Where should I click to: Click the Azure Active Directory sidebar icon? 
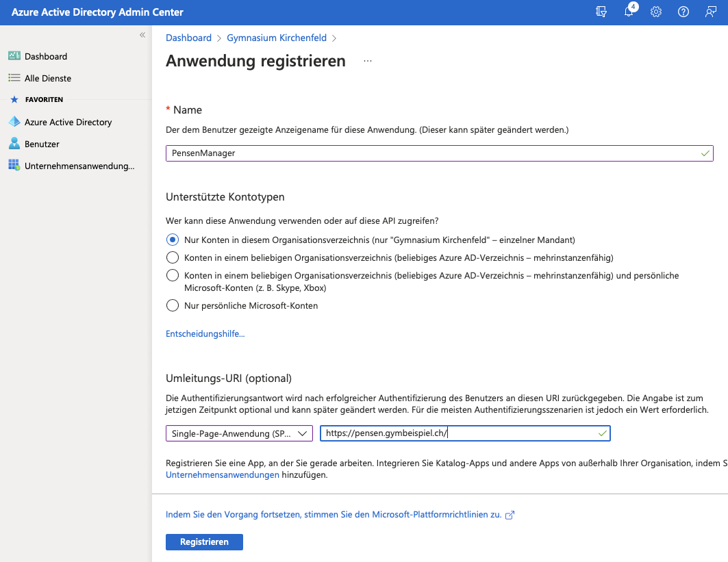pos(14,122)
